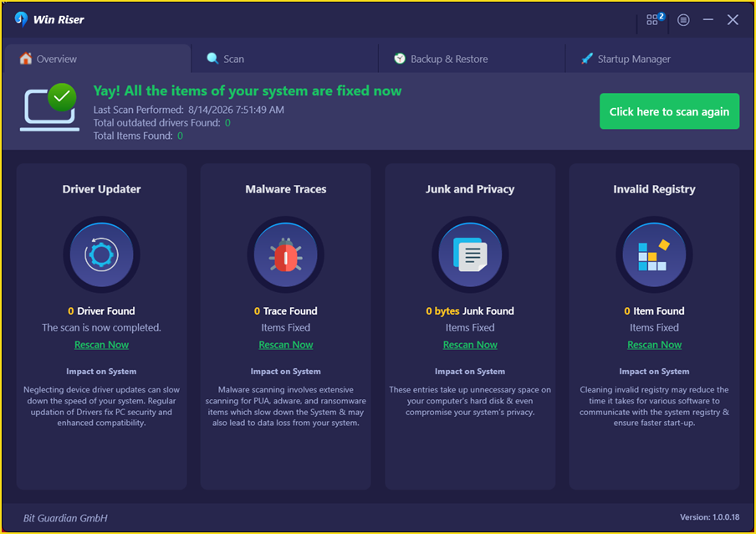Close the Win Riser window
The height and width of the screenshot is (534, 756).
733,20
